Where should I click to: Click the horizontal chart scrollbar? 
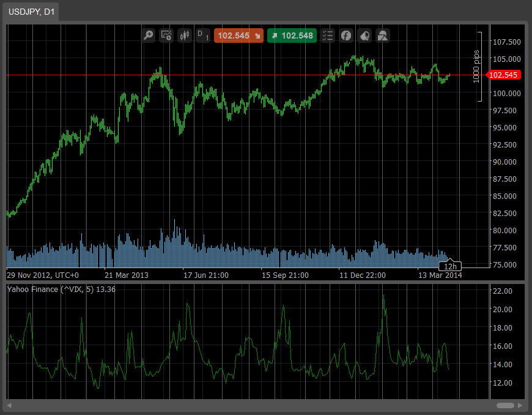[506, 405]
